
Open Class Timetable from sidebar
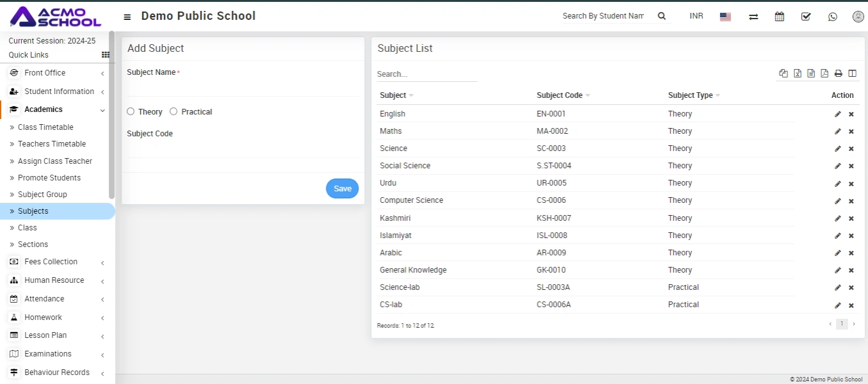tap(45, 127)
